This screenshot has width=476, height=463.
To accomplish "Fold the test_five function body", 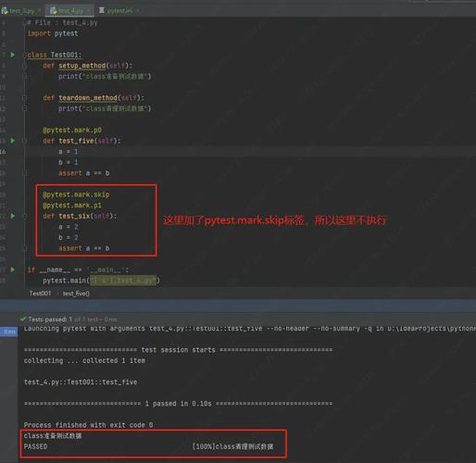I will [24, 141].
